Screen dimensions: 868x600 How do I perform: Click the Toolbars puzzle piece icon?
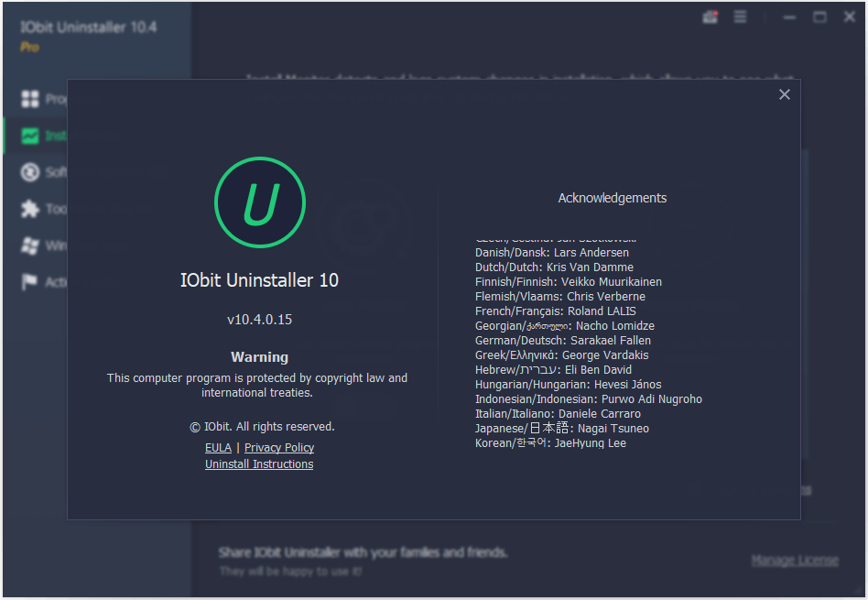coord(30,209)
